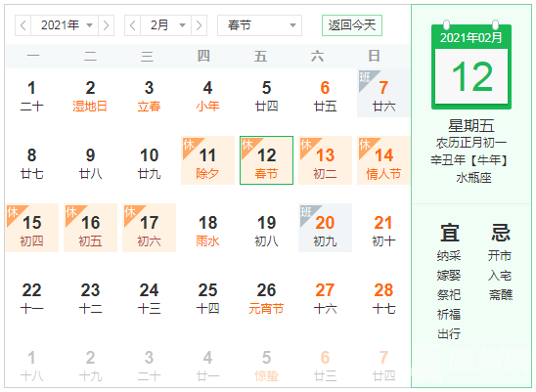Select February 15 初四 holiday cell
The width and height of the screenshot is (536, 392).
[x=32, y=228]
